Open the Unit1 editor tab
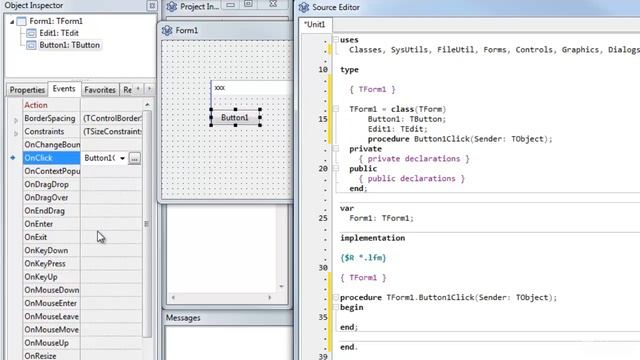Screen dimensions: 640x360 coord(315,24)
